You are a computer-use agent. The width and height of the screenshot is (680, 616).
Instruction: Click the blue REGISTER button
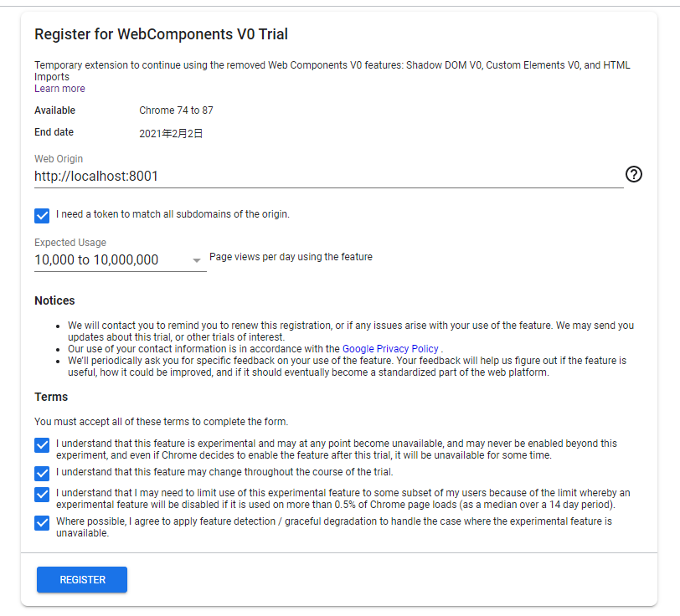[81, 579]
